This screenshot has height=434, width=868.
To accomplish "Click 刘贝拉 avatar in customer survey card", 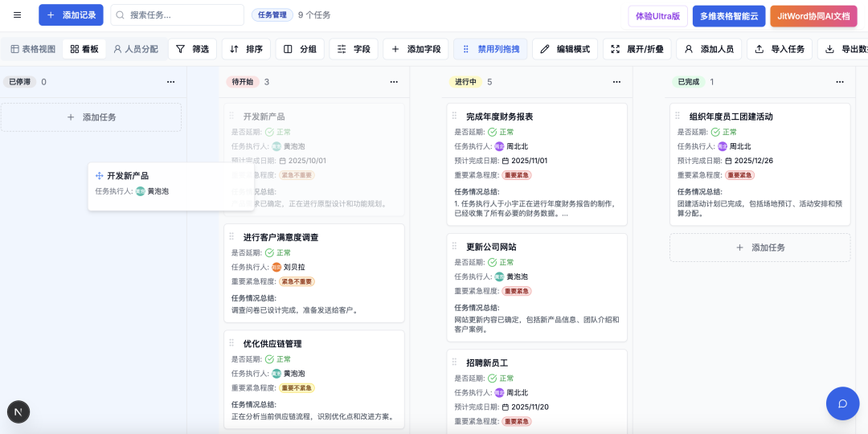I will (276, 267).
